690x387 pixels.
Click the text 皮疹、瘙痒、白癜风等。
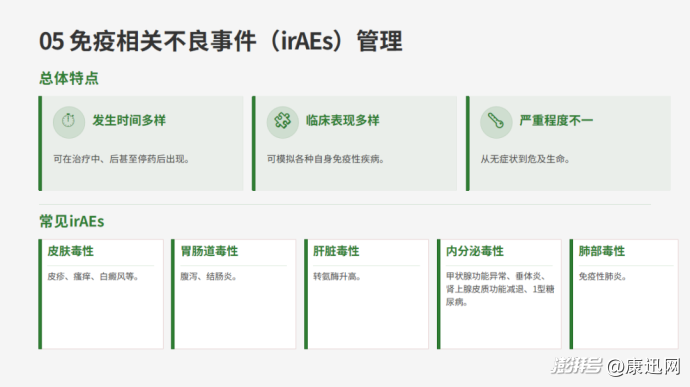click(x=93, y=276)
